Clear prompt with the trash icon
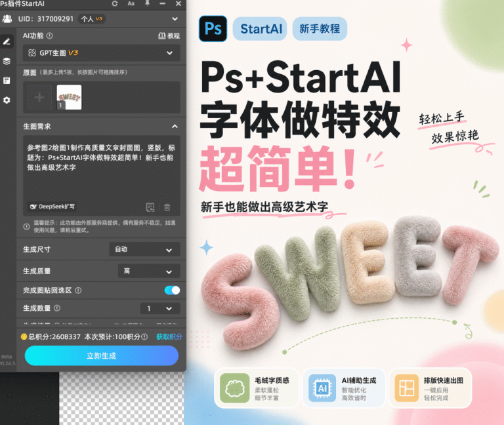Screen dimensions: 504x425 point(167,207)
